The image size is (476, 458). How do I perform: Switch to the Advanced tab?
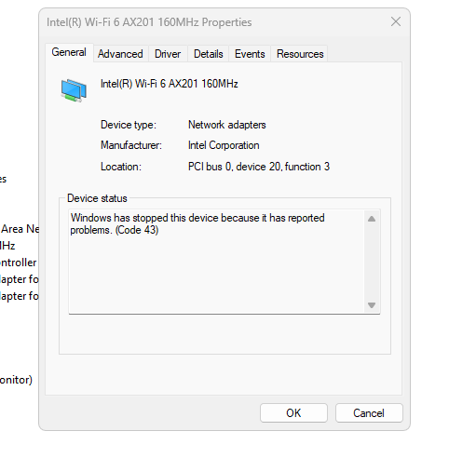pos(120,54)
